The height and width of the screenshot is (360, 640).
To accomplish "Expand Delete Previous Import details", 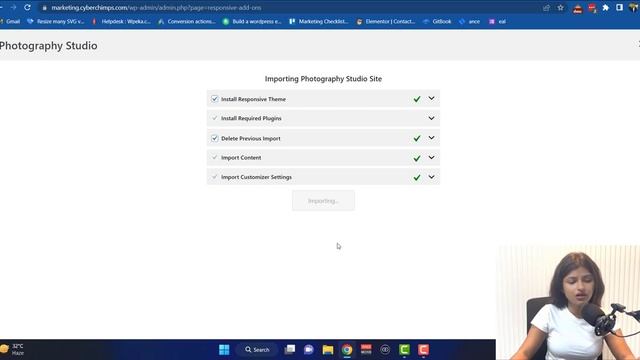I will [x=431, y=138].
